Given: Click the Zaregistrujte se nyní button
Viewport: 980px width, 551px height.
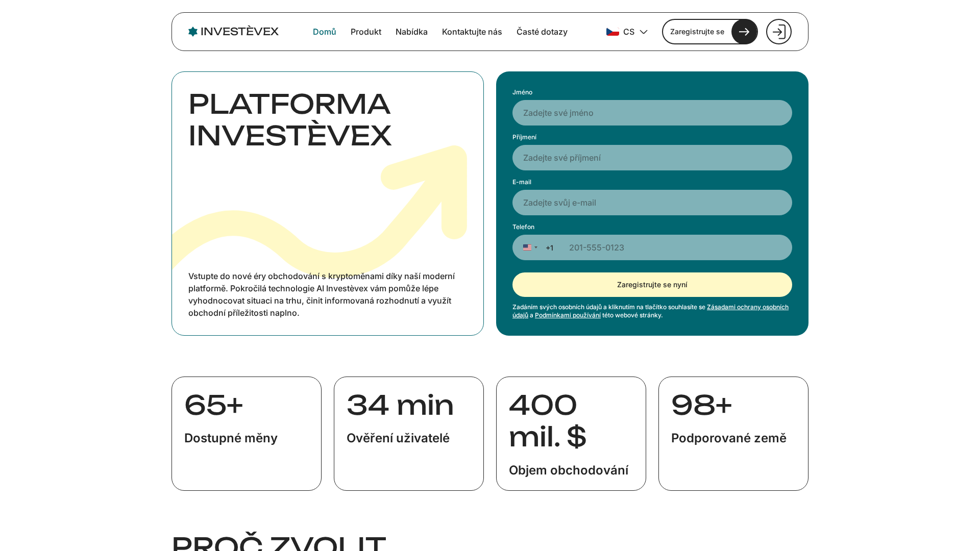Looking at the screenshot, I should coord(652,284).
